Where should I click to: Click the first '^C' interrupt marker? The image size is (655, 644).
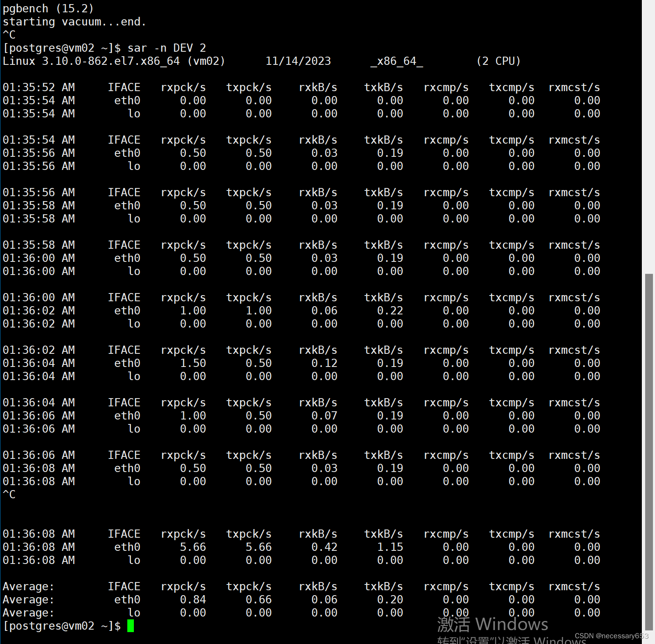click(9, 35)
